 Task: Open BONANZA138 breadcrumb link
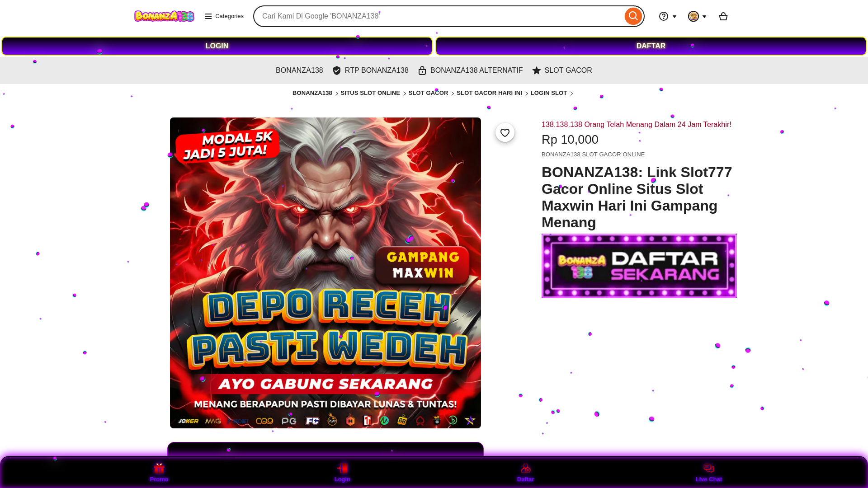(x=312, y=93)
